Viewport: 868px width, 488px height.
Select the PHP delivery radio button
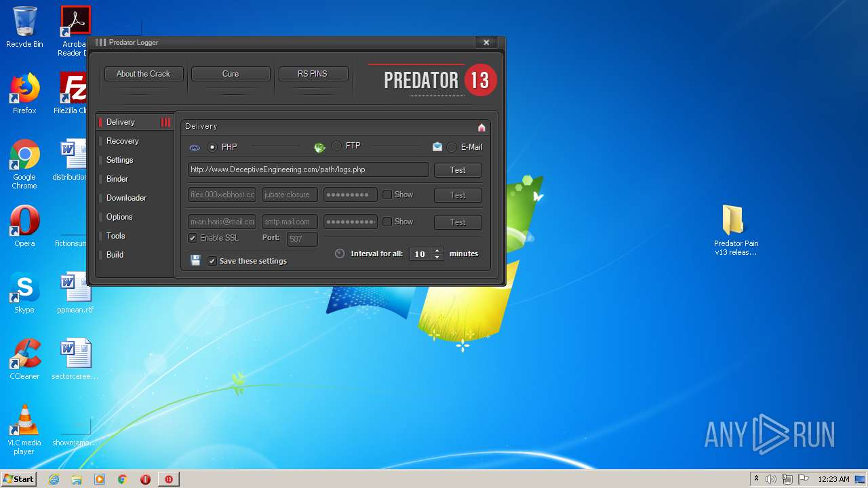[212, 147]
